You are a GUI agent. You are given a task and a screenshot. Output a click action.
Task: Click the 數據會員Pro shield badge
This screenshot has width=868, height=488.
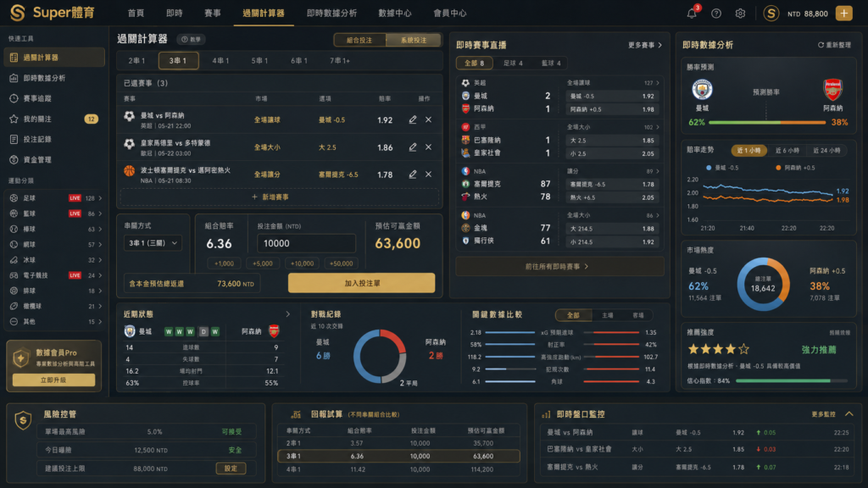pos(21,358)
